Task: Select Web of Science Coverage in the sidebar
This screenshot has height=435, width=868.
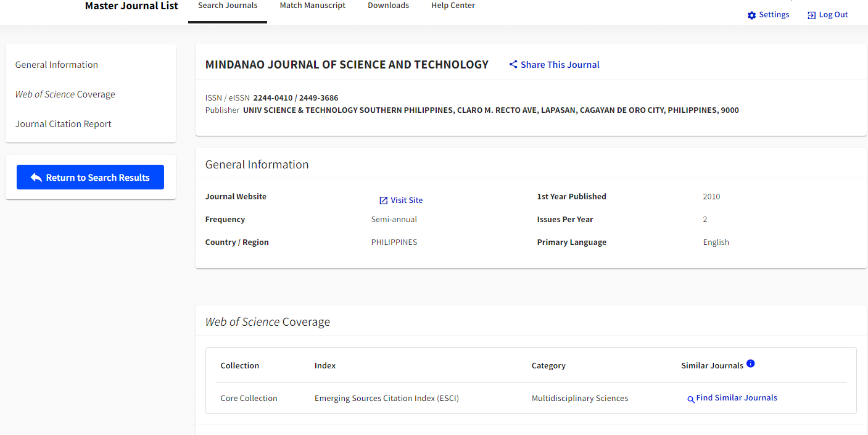Action: (65, 94)
